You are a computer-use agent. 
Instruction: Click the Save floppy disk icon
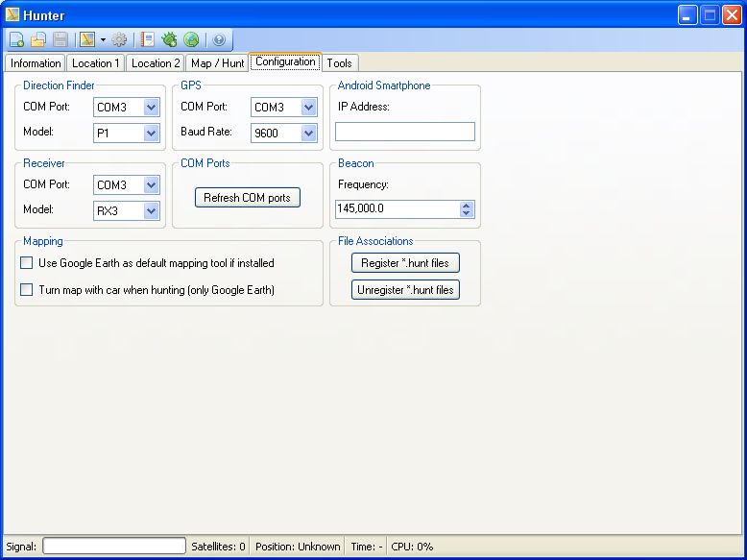(x=60, y=39)
